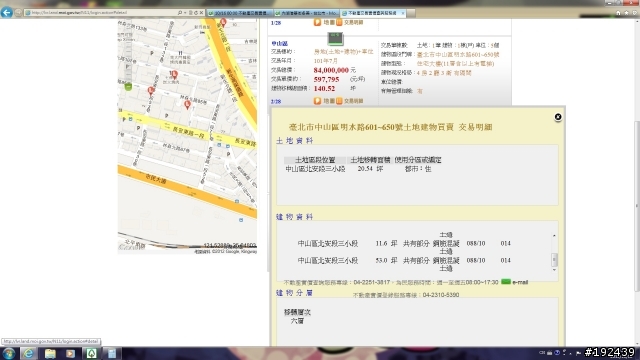
Task: Click the 53.0 坪 building row
Action: tap(404, 260)
